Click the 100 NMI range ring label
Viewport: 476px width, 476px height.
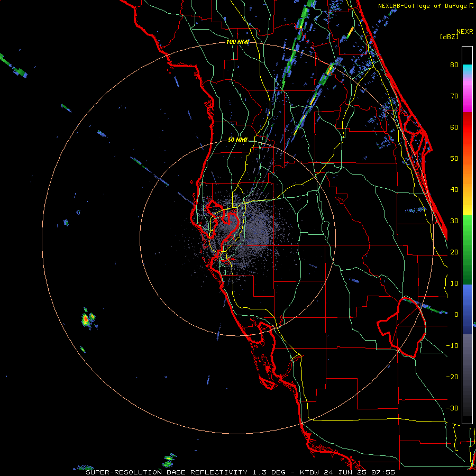point(237,42)
